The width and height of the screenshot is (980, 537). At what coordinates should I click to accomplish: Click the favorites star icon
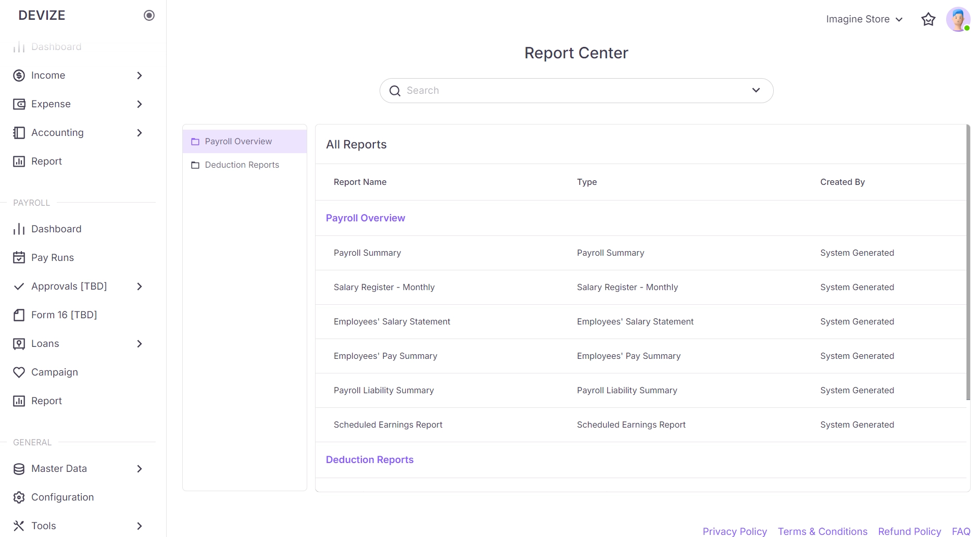pyautogui.click(x=928, y=19)
